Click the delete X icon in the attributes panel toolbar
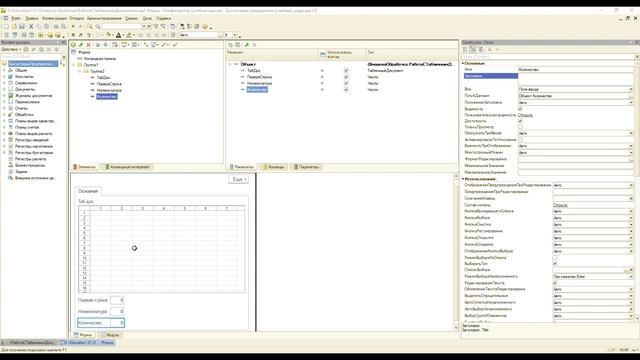640x360 pixels. tap(254, 45)
